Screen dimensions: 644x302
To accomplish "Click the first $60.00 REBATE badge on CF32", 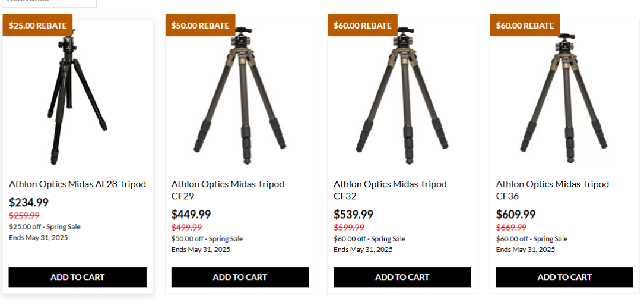I will [x=363, y=26].
